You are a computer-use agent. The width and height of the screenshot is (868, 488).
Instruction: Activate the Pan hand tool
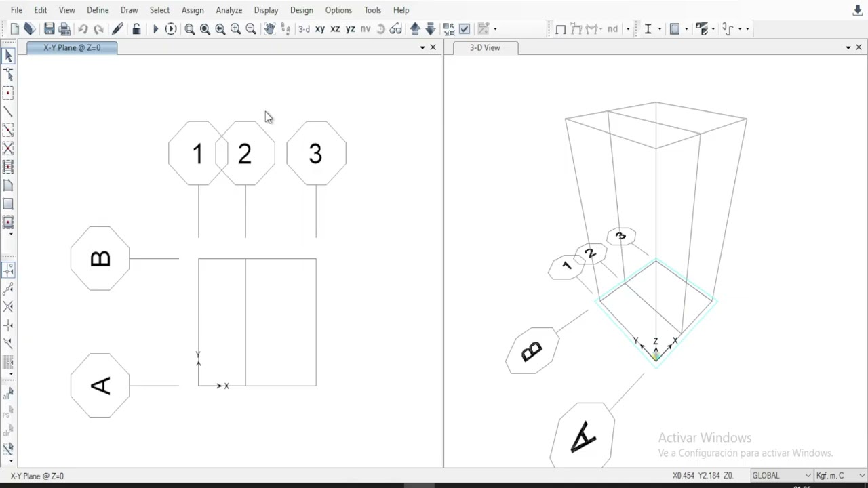point(269,28)
